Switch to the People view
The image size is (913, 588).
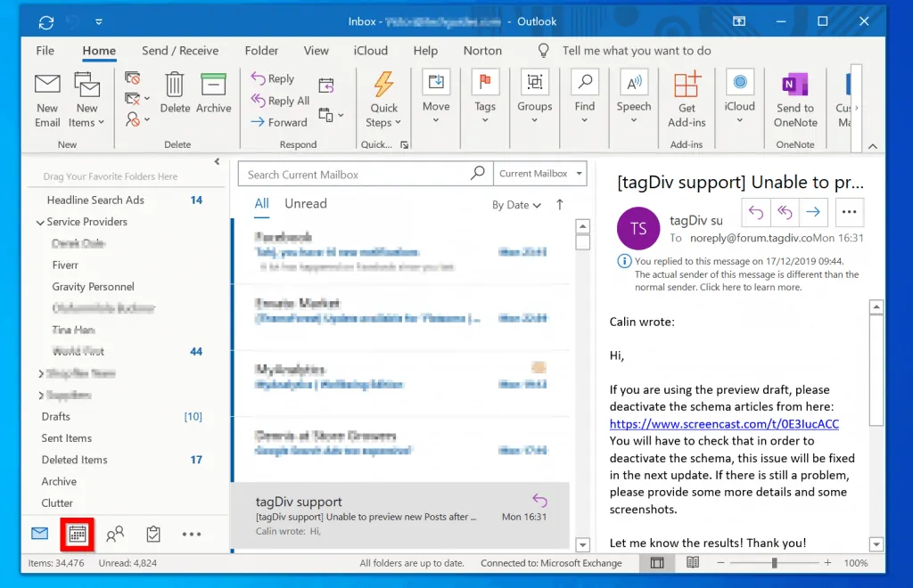115,534
